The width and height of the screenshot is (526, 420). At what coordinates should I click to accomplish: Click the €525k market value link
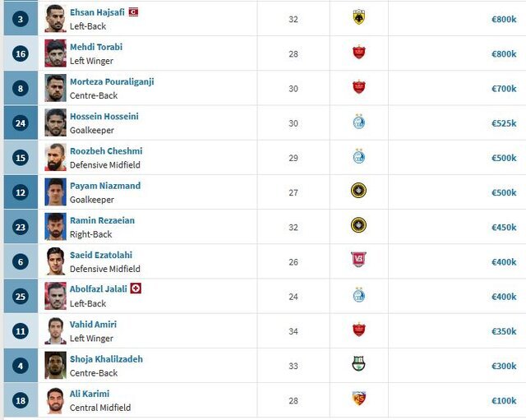coord(504,122)
